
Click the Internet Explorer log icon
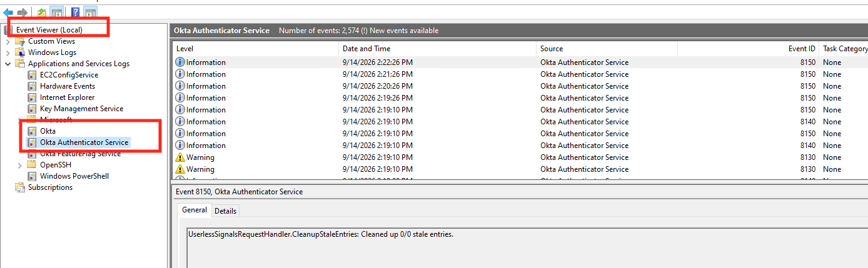click(x=33, y=97)
